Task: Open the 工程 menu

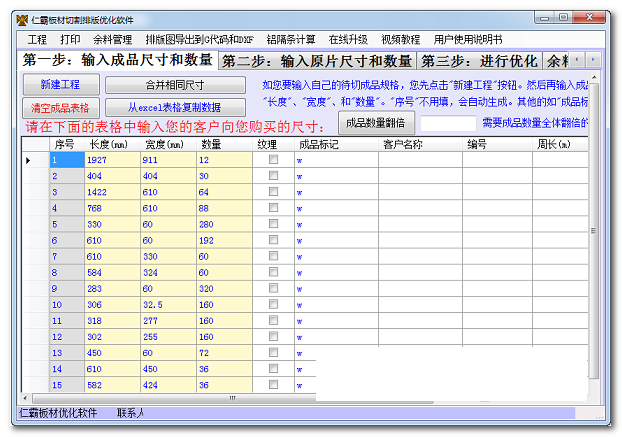Action: (37, 39)
